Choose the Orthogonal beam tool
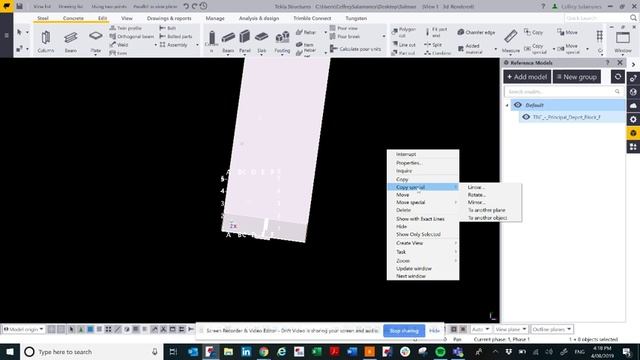Viewport: 640px width, 360px height. (132, 36)
